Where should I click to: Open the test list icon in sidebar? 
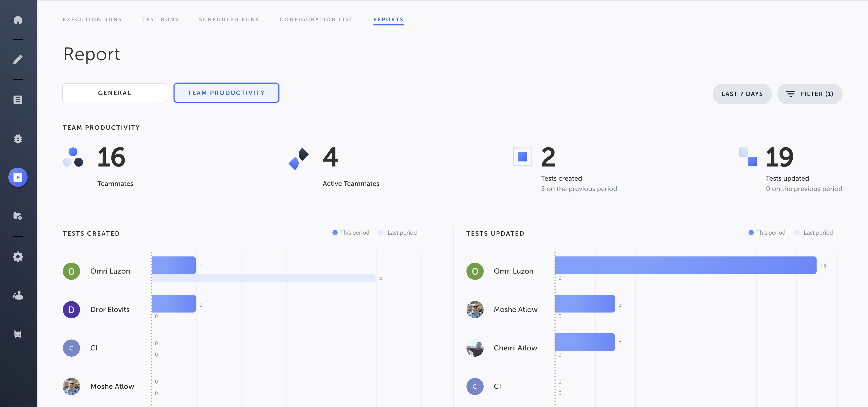pyautogui.click(x=18, y=100)
